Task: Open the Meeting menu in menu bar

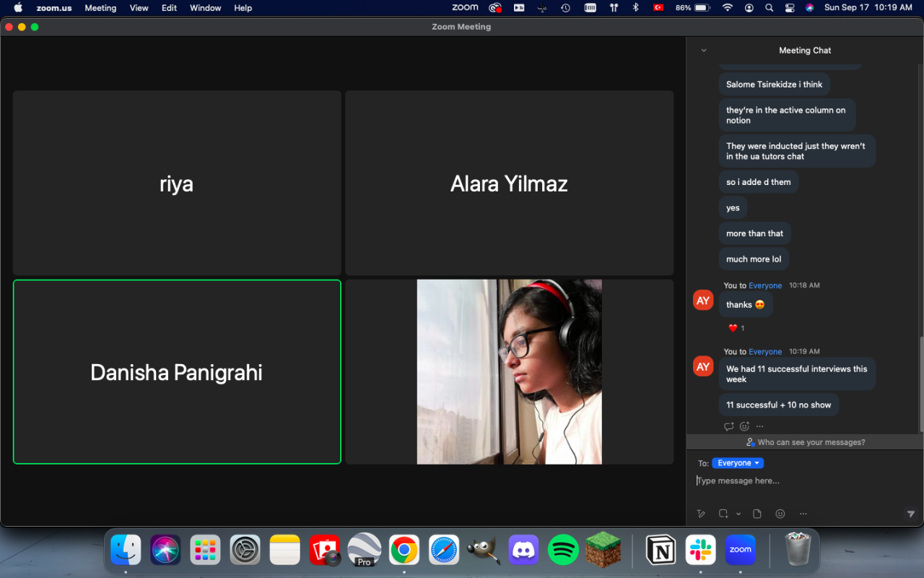Action: coord(100,8)
